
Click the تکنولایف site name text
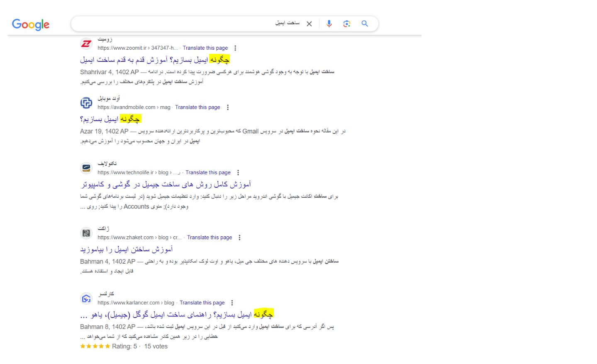[x=107, y=164]
